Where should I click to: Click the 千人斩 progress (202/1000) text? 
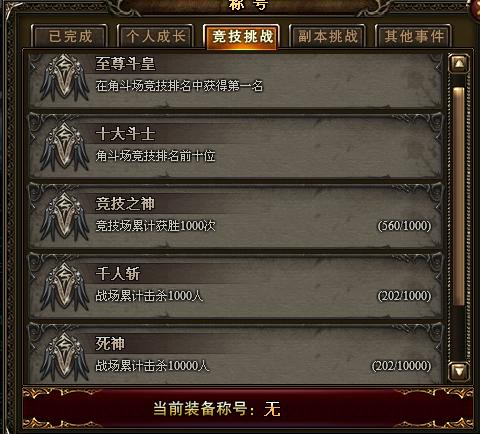(404, 296)
